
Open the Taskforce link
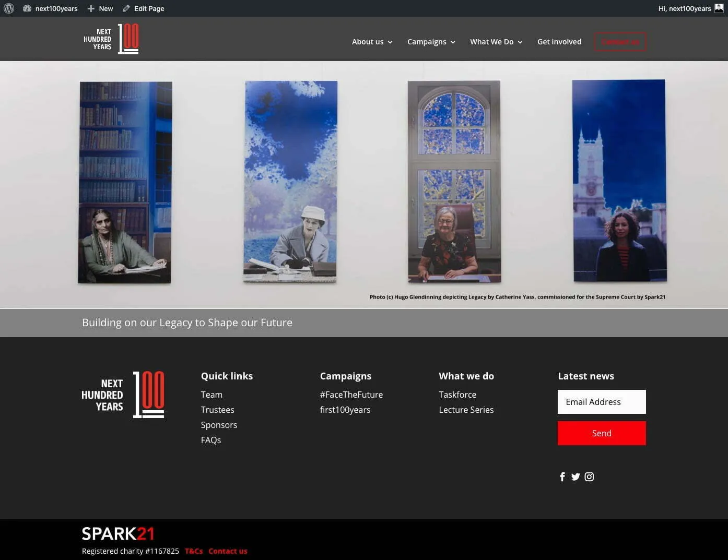pyautogui.click(x=457, y=395)
